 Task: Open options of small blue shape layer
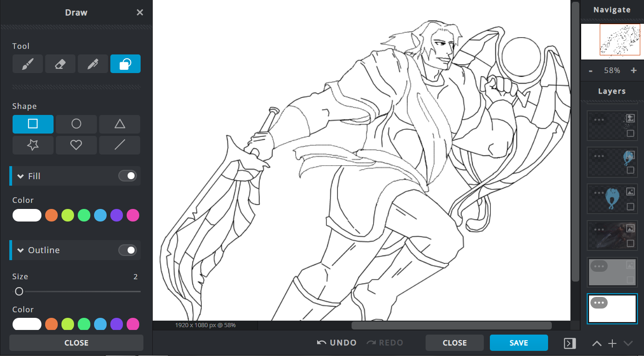[599, 156]
